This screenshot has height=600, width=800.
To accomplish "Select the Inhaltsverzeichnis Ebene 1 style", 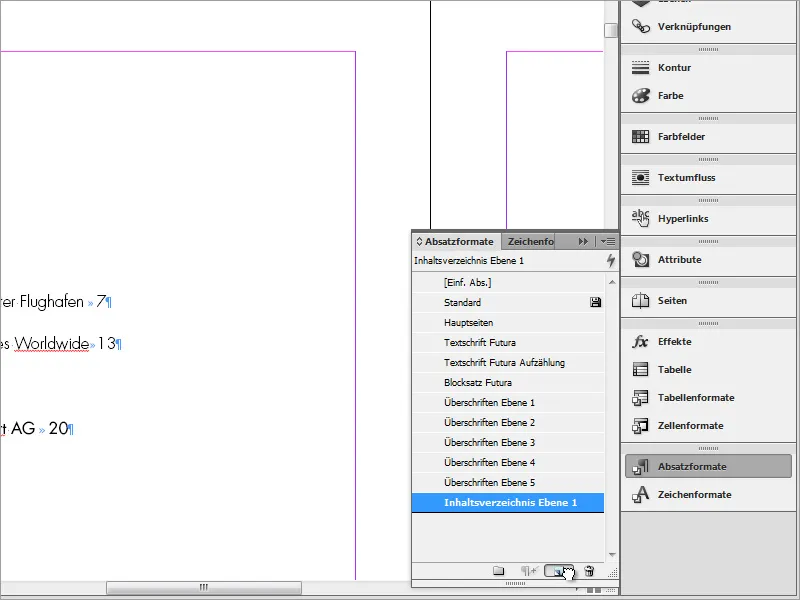I will click(x=508, y=503).
